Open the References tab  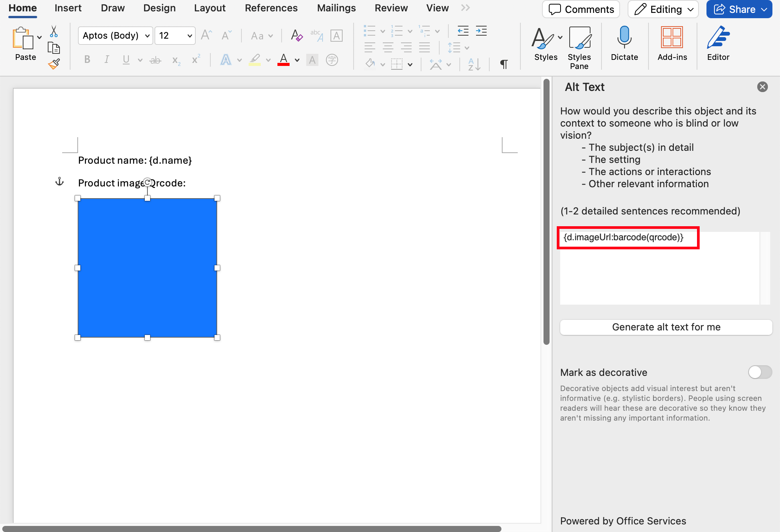click(271, 8)
